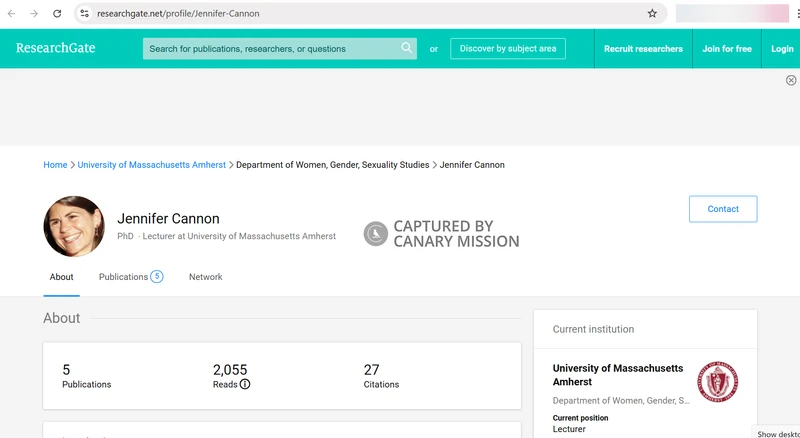Click the 27 Citations figure
Viewport: 800px width, 438px height.
371,370
